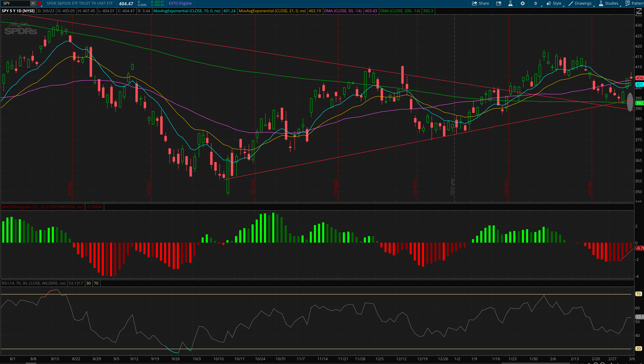The width and height of the screenshot is (644, 364).
Task: Click the Share arrow icon
Action: point(474,3)
